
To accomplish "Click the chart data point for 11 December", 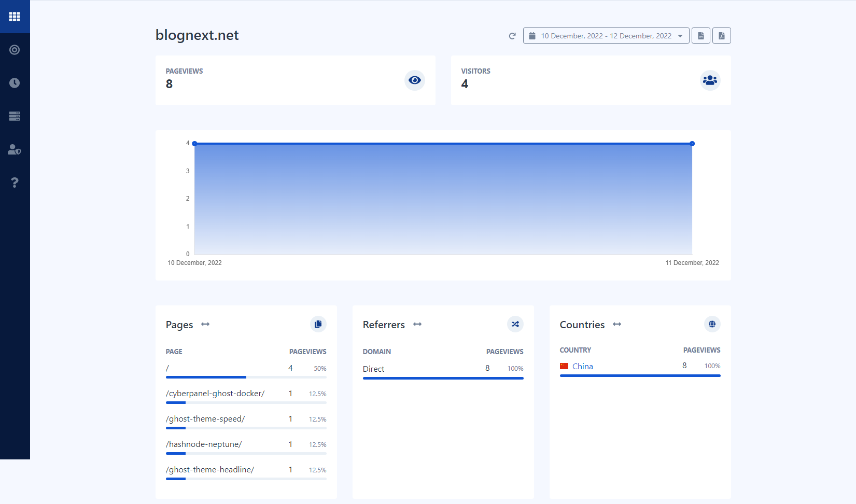I will point(692,144).
